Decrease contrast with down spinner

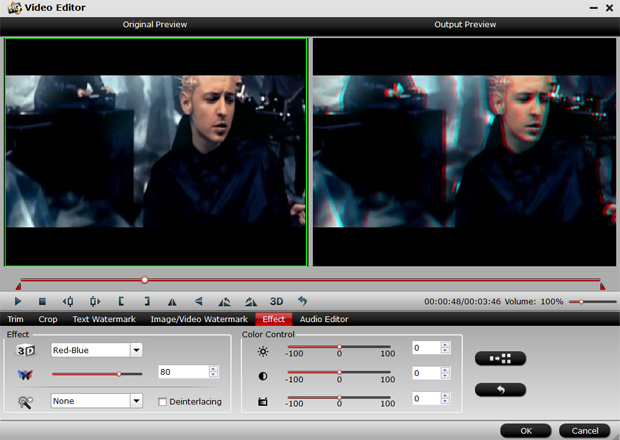(x=445, y=376)
